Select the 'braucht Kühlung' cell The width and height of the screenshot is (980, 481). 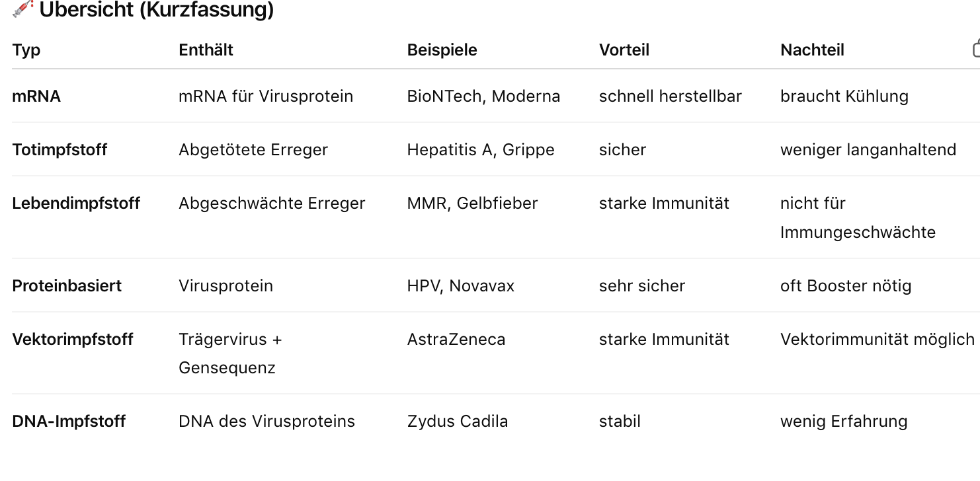click(844, 96)
